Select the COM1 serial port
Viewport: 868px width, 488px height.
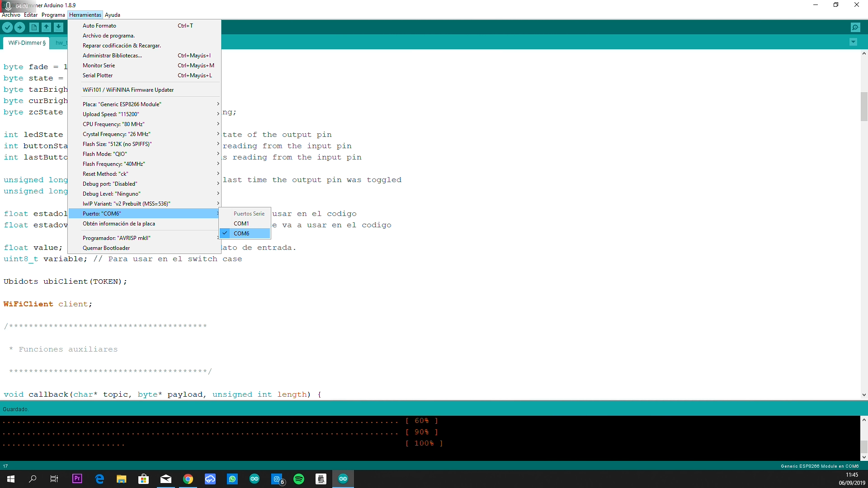coord(245,224)
